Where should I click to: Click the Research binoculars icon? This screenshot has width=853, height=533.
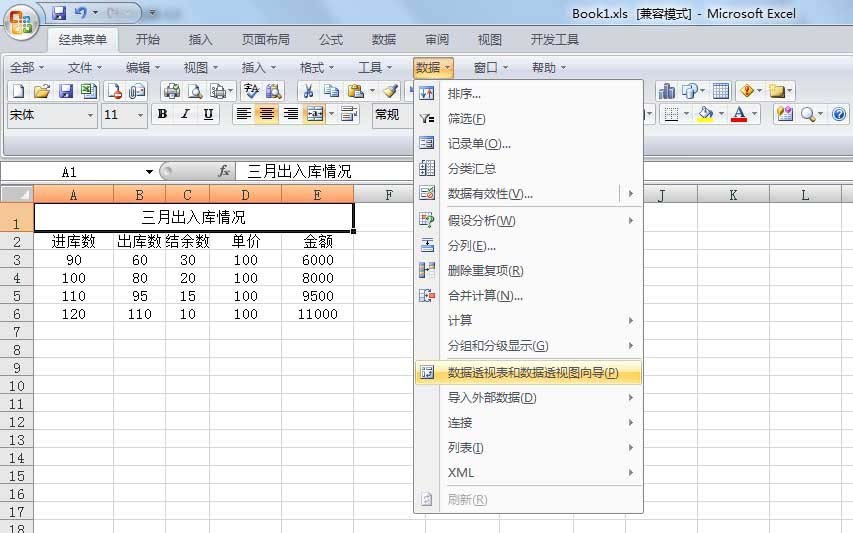point(274,91)
